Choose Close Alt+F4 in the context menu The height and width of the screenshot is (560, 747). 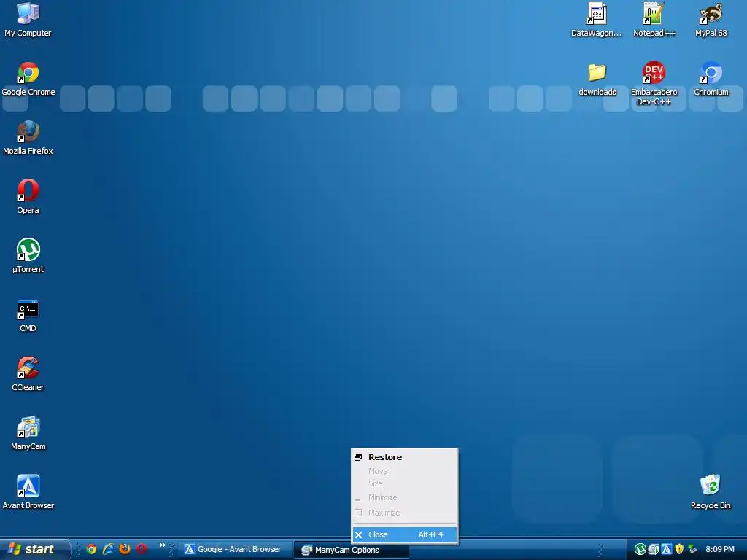[404, 534]
